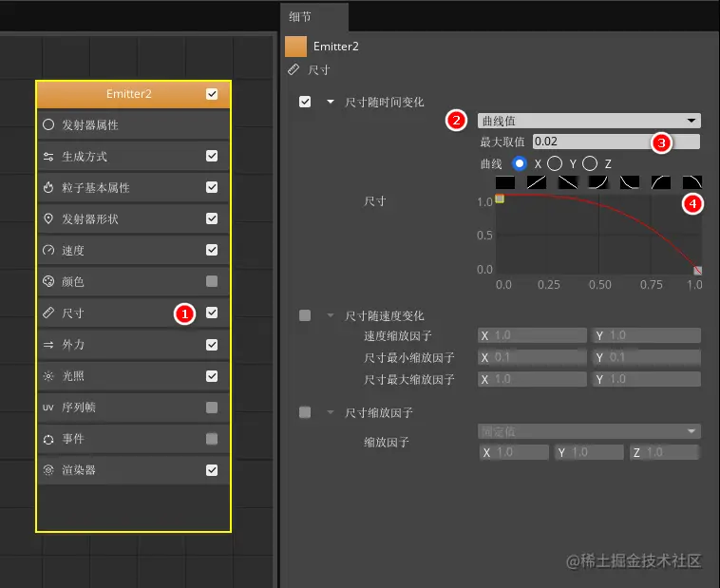Click the 最大取值 input field

point(616,142)
